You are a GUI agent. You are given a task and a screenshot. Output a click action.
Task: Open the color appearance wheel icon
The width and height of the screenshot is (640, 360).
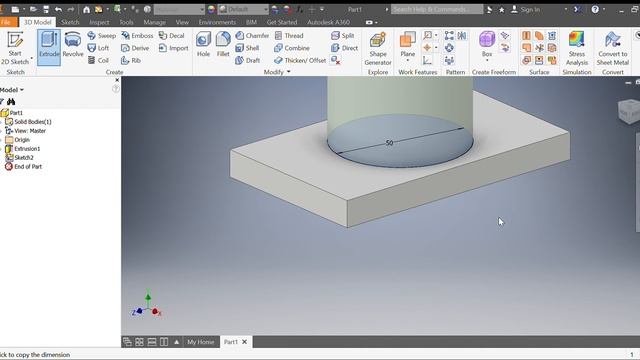(x=211, y=9)
